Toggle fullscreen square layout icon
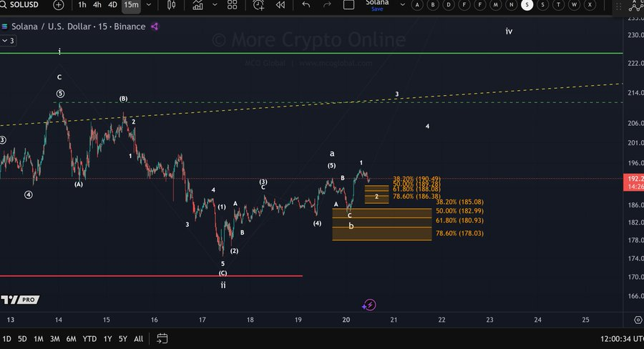 point(348,5)
